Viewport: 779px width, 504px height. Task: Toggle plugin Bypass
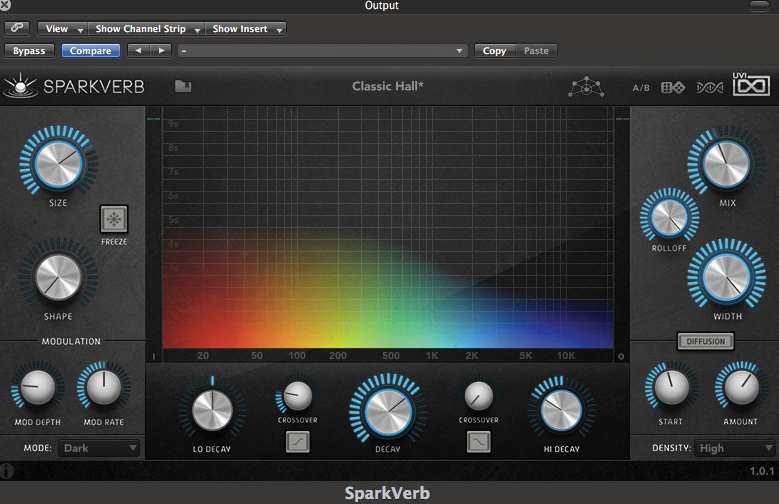[x=29, y=51]
